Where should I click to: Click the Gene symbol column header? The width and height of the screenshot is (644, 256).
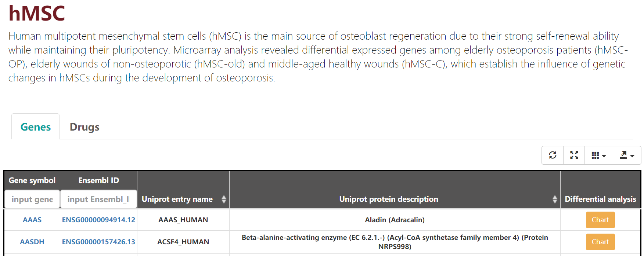(x=32, y=180)
